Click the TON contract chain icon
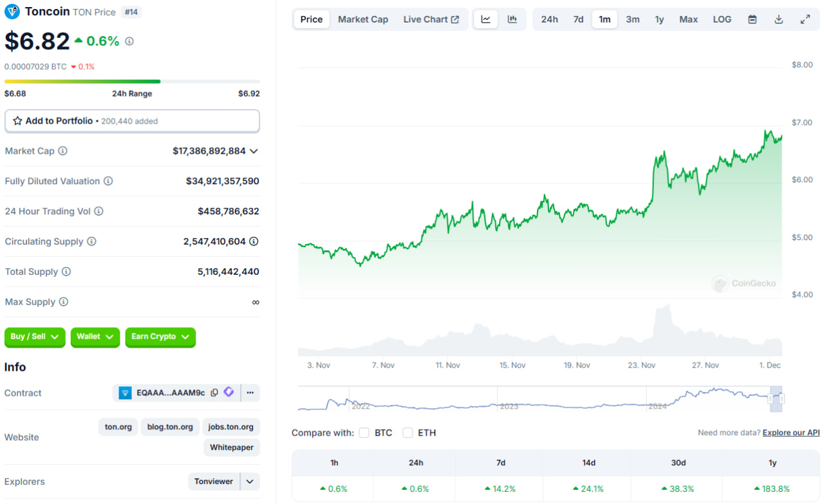Viewport: 824px width, 504px height. click(125, 393)
